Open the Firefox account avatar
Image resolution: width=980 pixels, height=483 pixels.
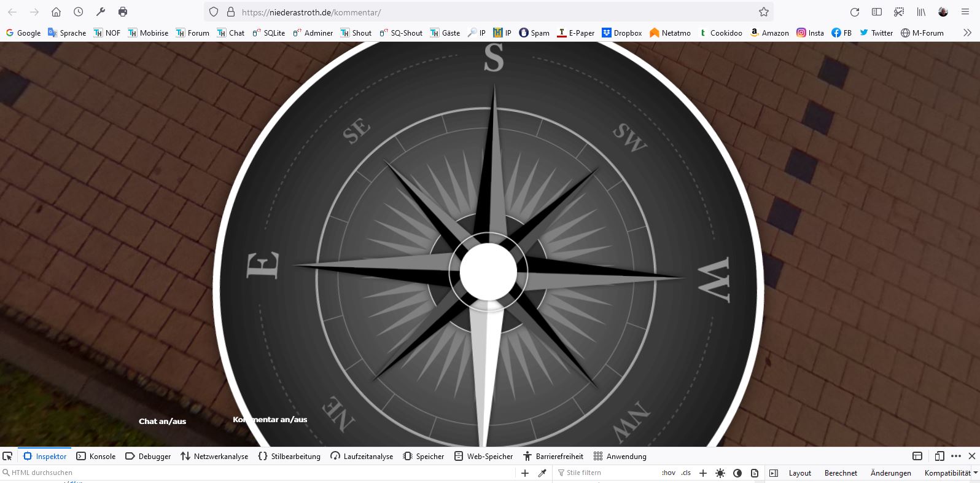tap(943, 12)
